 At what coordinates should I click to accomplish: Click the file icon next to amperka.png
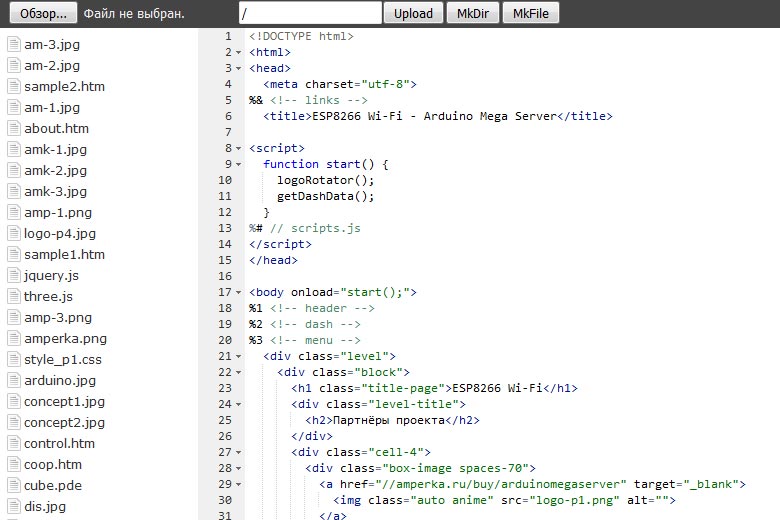click(x=14, y=338)
